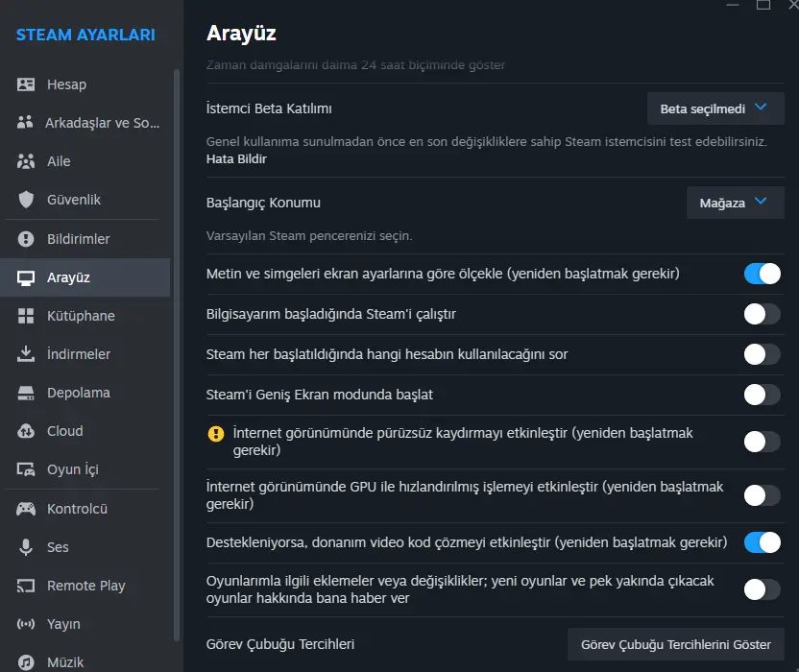The height and width of the screenshot is (672, 799).
Task: Open the Mağaza start location dropdown
Action: pyautogui.click(x=736, y=203)
